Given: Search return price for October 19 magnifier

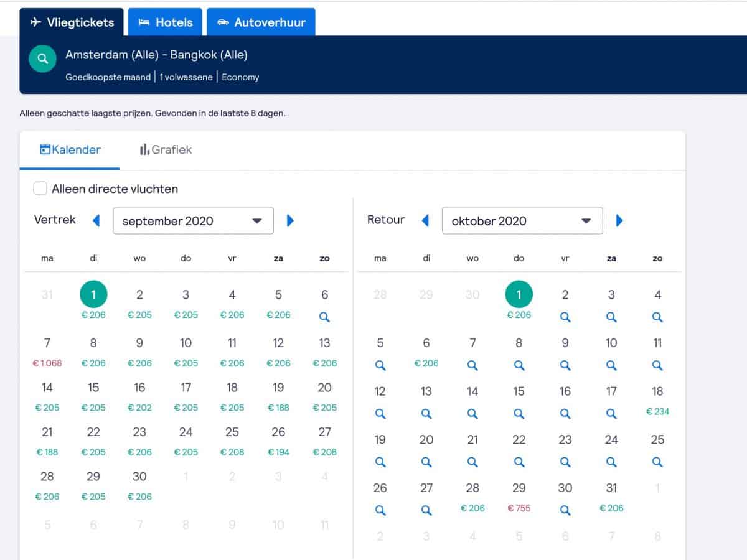Looking at the screenshot, I should [x=380, y=462].
